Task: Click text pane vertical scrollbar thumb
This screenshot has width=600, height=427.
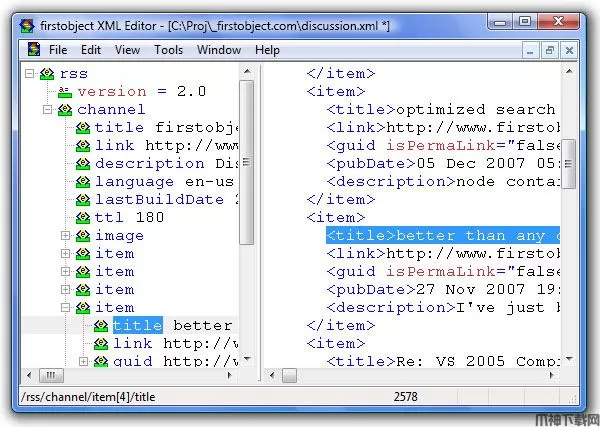Action: coord(569,163)
